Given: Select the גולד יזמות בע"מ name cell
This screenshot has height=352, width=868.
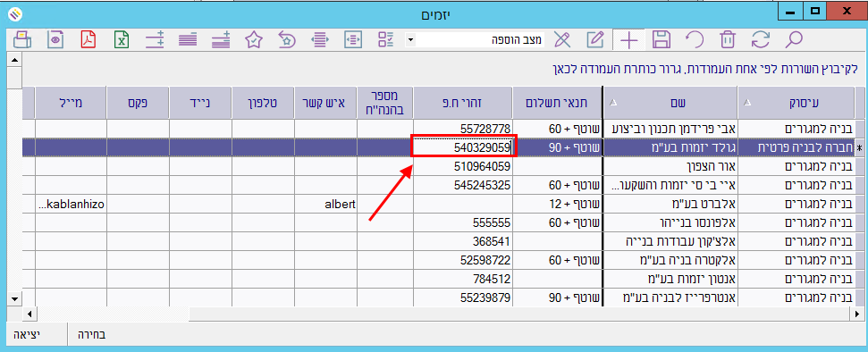Looking at the screenshot, I should tap(670, 147).
